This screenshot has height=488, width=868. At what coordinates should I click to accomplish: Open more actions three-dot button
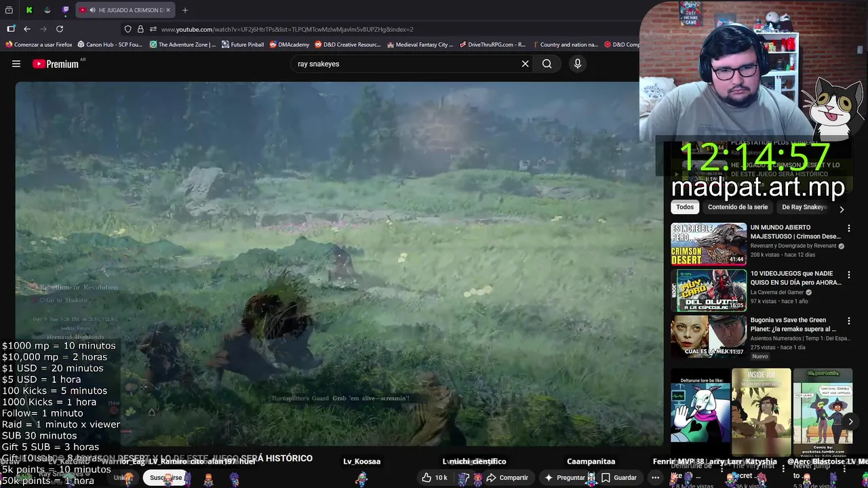(x=655, y=478)
